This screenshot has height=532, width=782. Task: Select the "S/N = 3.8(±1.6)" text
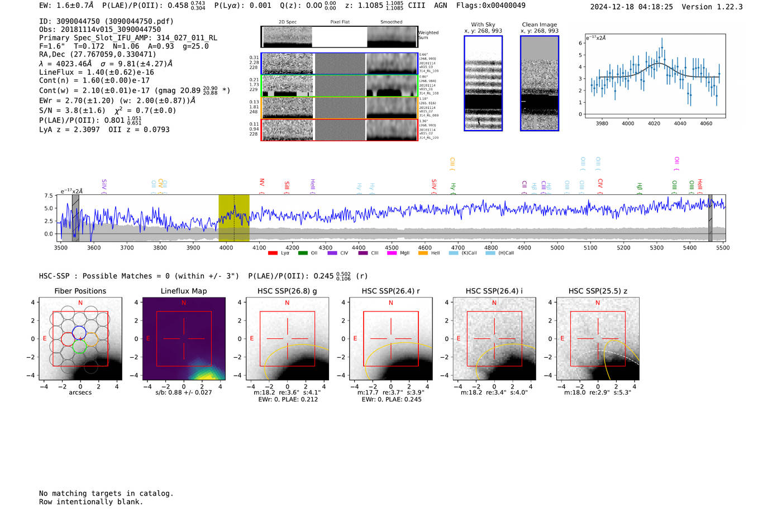72,111
